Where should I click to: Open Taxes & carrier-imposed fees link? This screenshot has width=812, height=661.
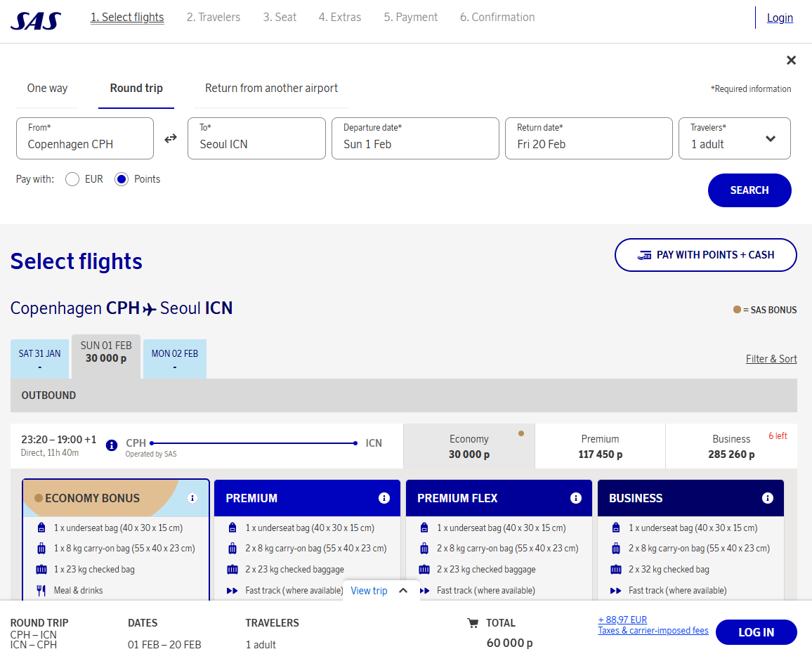[653, 631]
